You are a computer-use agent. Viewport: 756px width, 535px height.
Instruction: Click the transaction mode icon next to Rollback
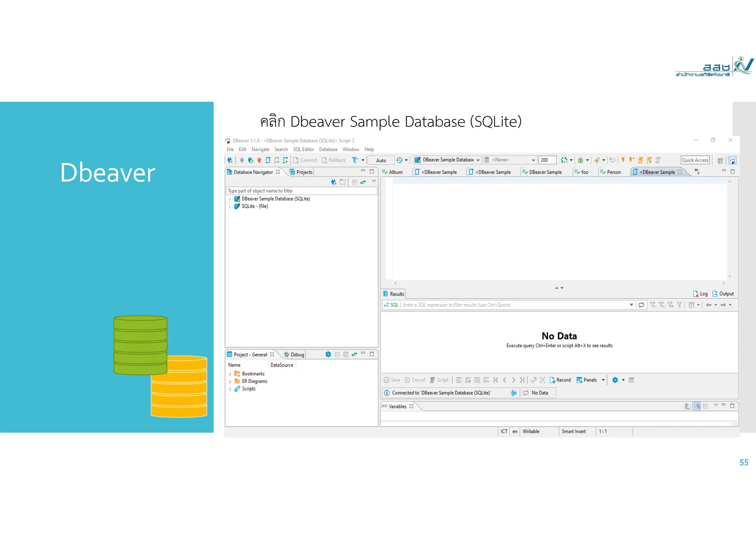tap(355, 160)
